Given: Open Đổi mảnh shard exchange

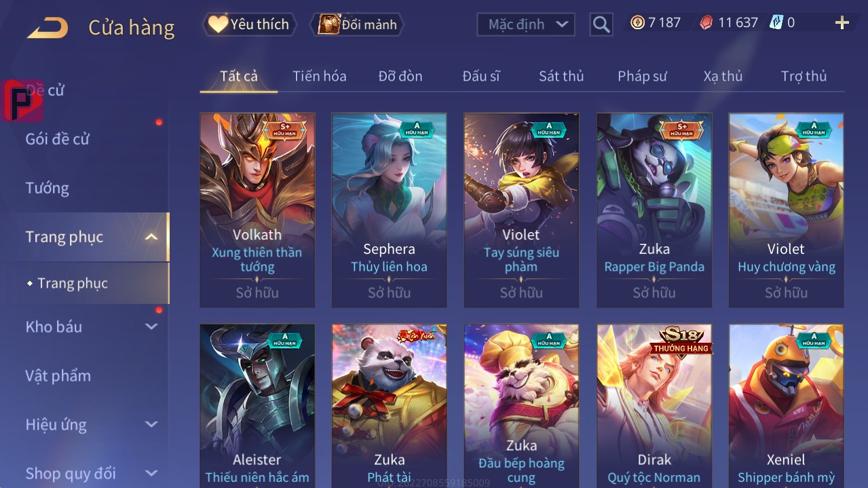Looking at the screenshot, I should coord(357,24).
